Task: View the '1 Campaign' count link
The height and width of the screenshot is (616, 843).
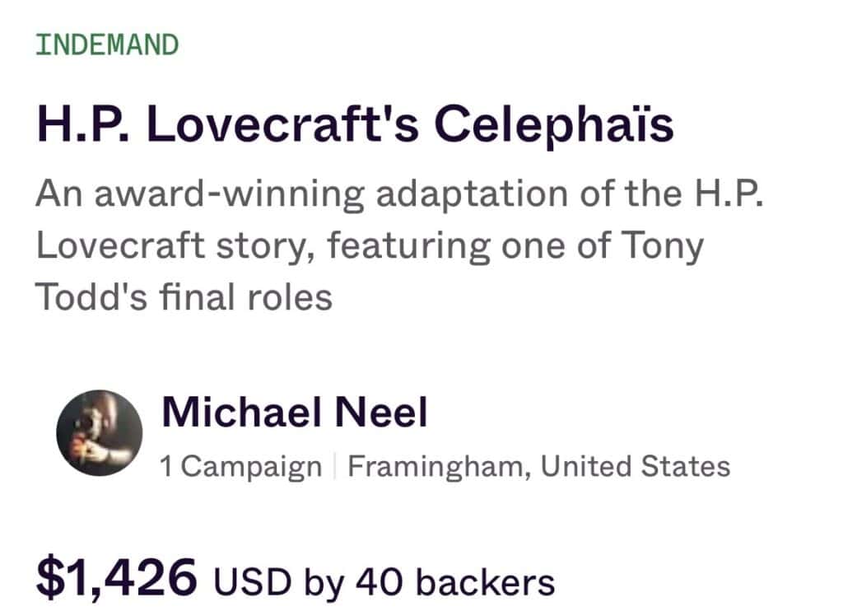Action: click(240, 467)
